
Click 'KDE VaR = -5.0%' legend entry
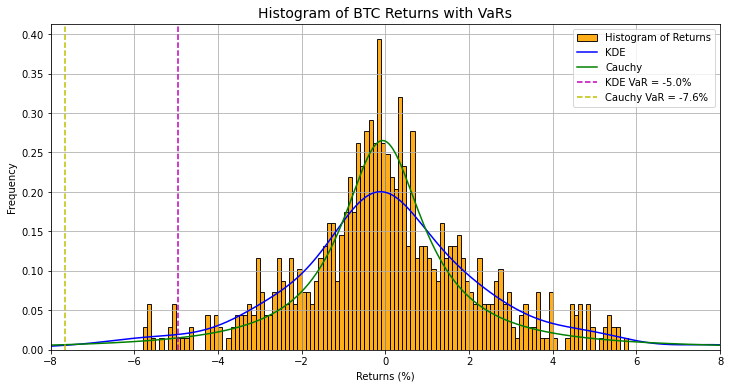tap(648, 82)
